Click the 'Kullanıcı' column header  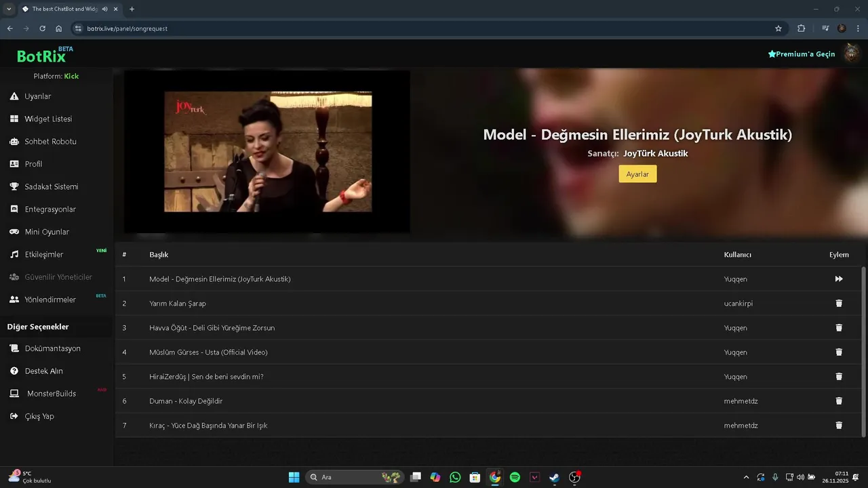tap(737, 255)
